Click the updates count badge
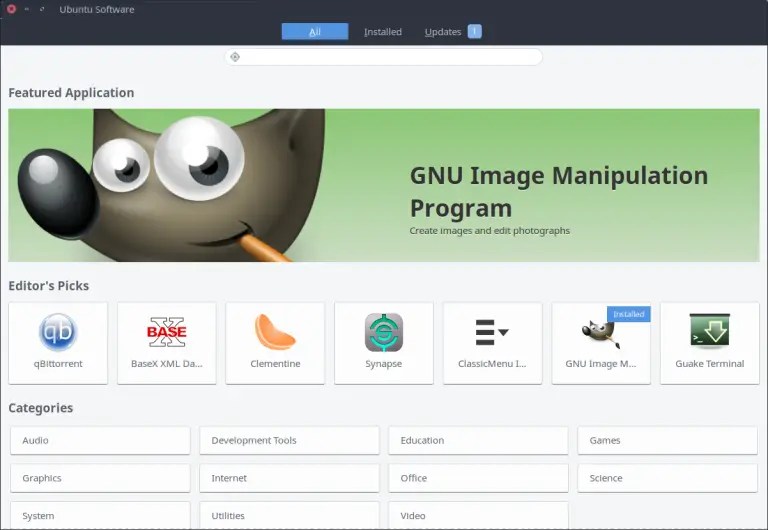768x530 pixels. (x=474, y=31)
